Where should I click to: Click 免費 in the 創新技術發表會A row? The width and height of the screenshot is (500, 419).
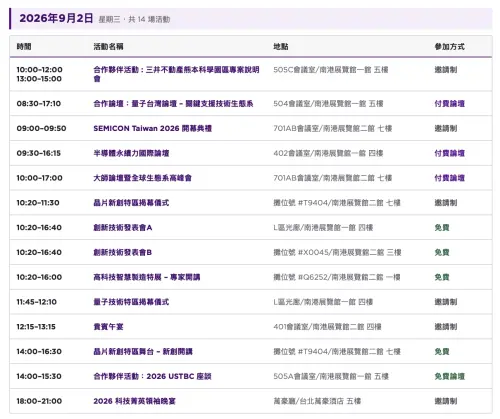click(442, 228)
